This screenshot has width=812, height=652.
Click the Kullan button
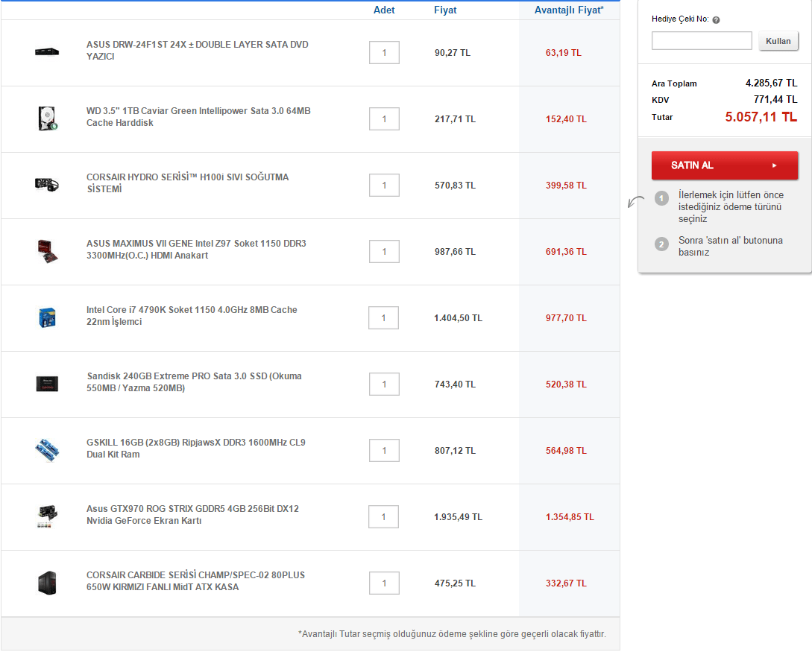(x=778, y=41)
